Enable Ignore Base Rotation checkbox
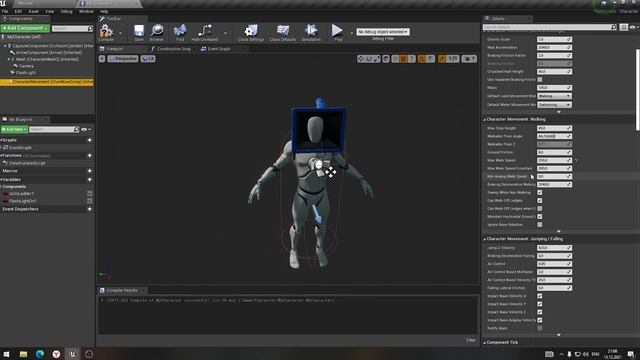Screen dimensions: 640x360 [x=540, y=224]
